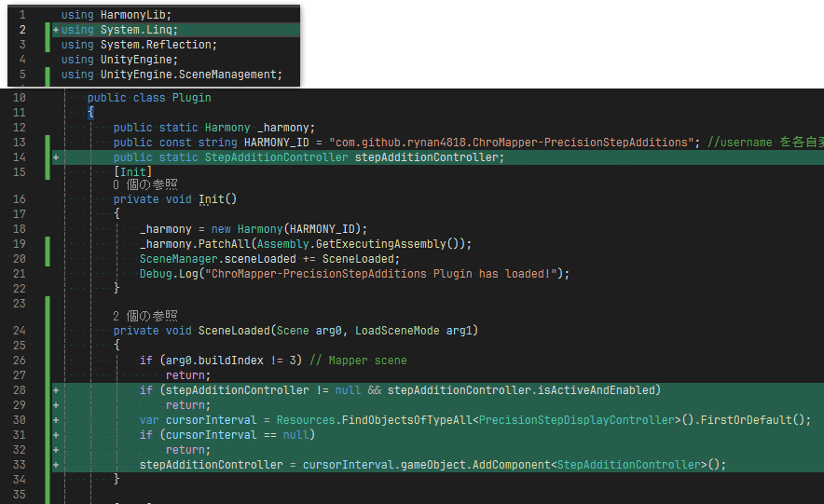Click 'UnityEngine.SceneManagement' using statement
Image resolution: width=824 pixels, height=504 pixels.
[x=187, y=75]
